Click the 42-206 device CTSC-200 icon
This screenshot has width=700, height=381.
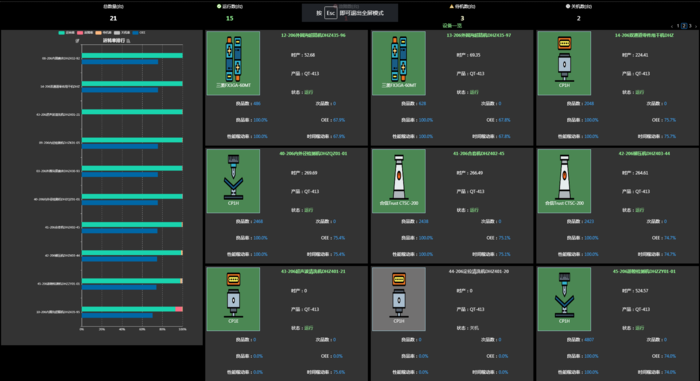click(564, 181)
